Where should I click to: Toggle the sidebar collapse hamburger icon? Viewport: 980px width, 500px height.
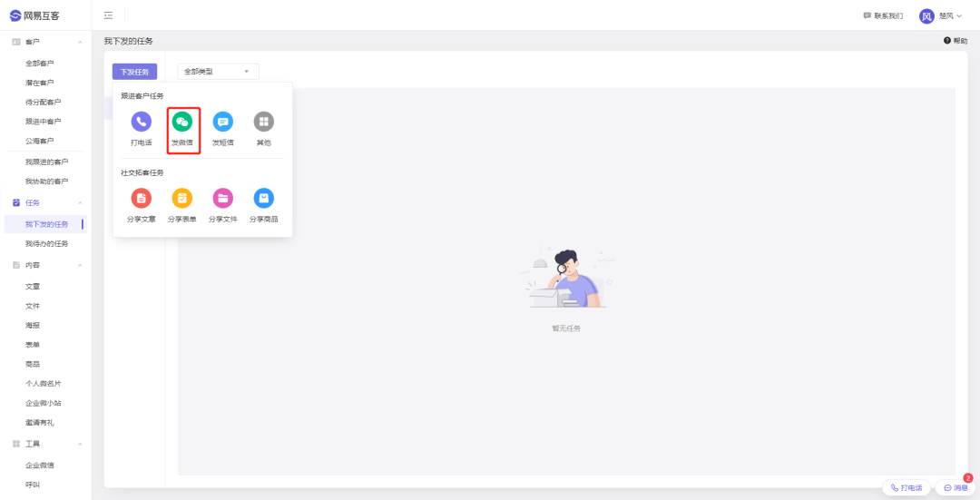pyautogui.click(x=108, y=15)
